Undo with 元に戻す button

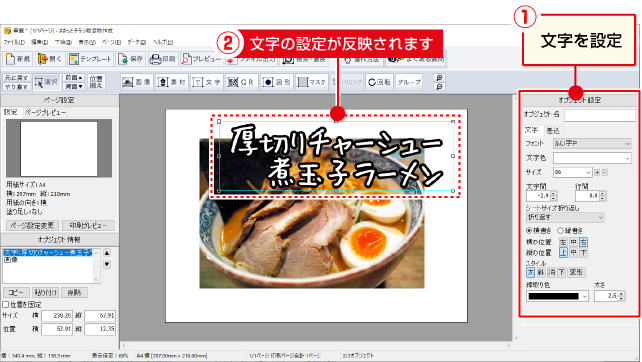click(16, 77)
